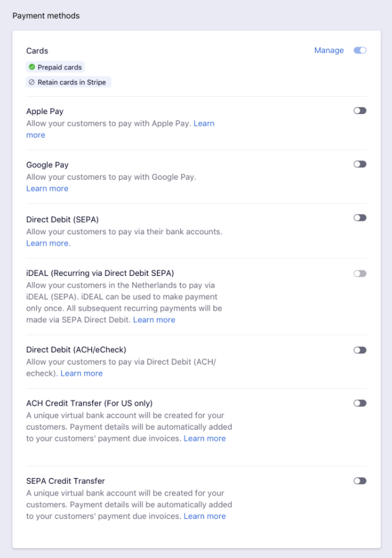This screenshot has height=558, width=392.
Task: Turn on SEPA Credit Transfer
Action: [x=360, y=480]
